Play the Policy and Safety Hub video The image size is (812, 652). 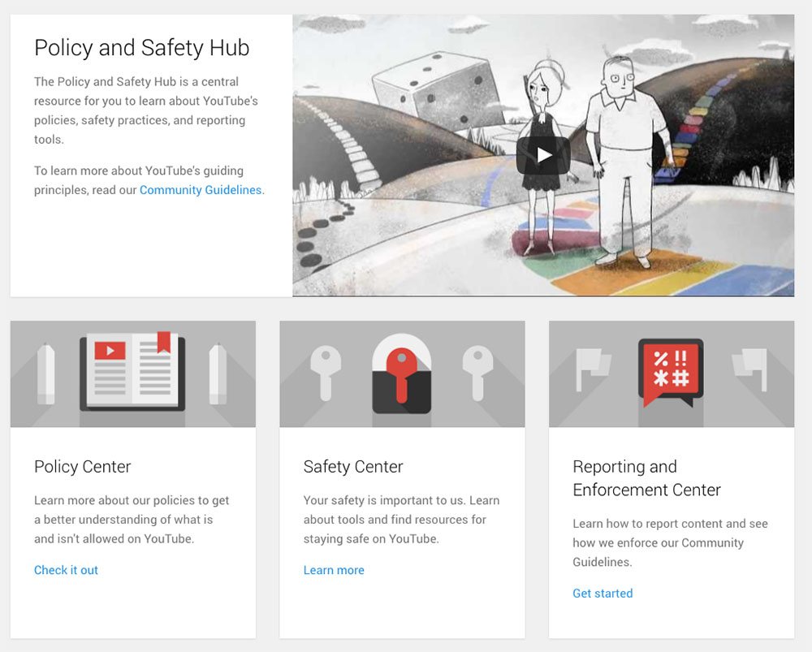542,155
